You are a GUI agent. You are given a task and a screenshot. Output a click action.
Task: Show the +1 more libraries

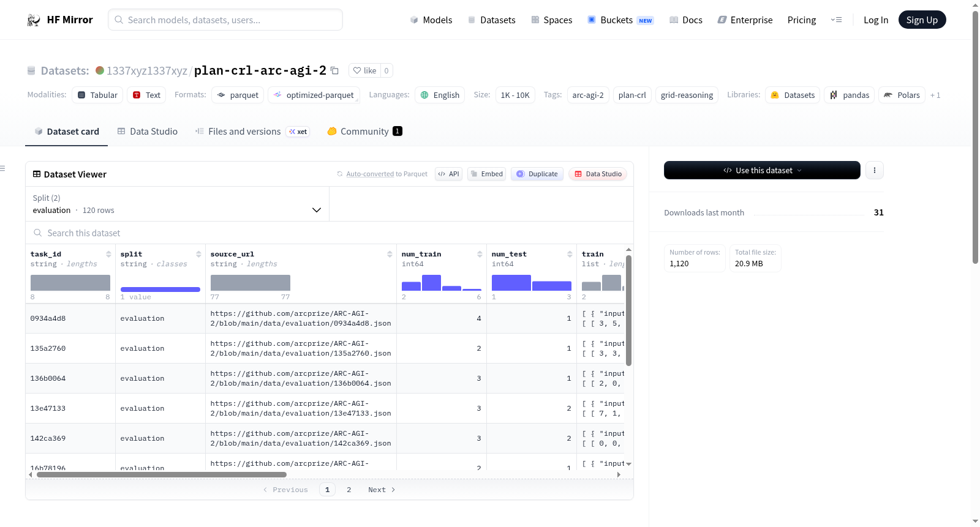tap(935, 95)
